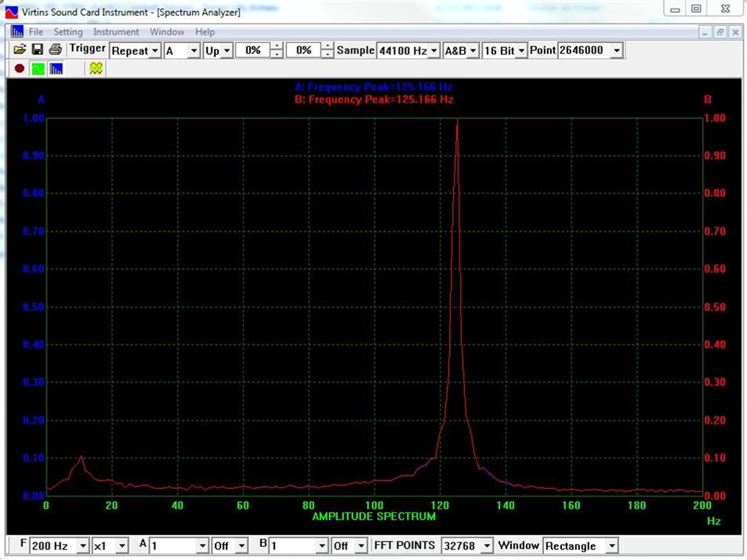
Task: Click the red record button icon
Action: tap(20, 69)
